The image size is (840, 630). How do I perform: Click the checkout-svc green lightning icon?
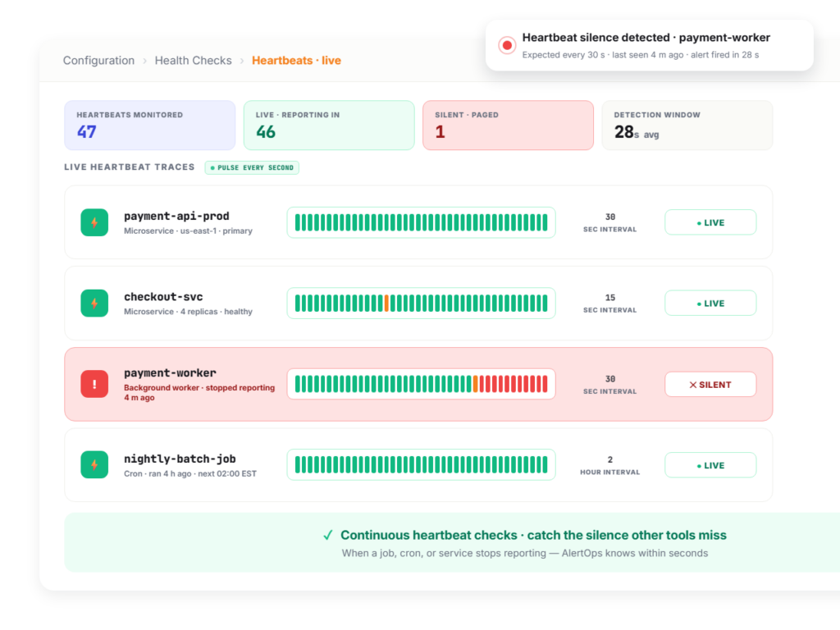pos(94,304)
